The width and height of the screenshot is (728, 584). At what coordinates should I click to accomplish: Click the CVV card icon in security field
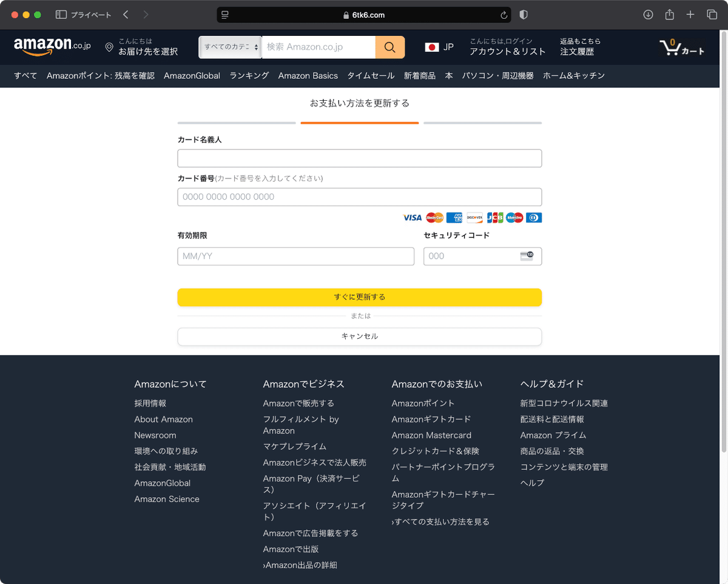(x=527, y=256)
